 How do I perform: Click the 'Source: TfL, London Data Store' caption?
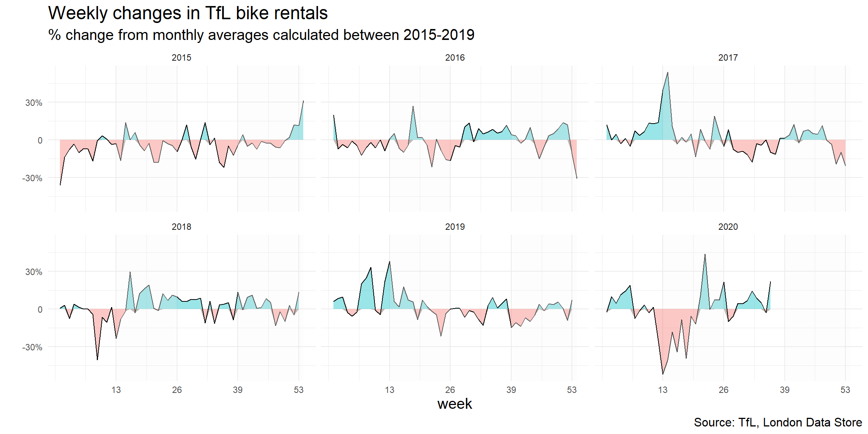click(778, 422)
